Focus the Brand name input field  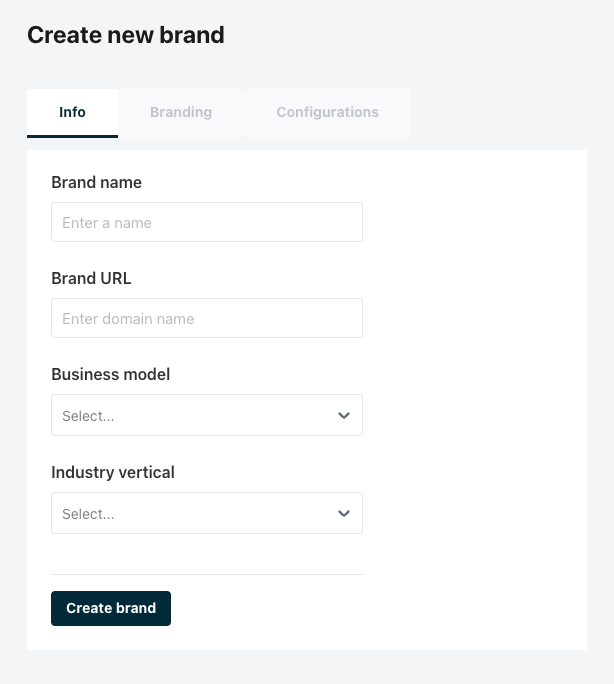coord(206,222)
